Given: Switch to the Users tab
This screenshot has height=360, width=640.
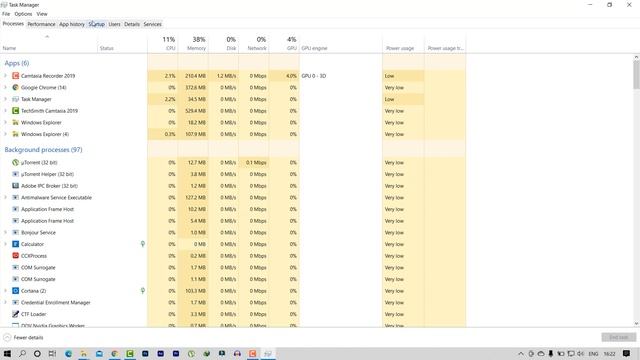Looking at the screenshot, I should coord(114,24).
